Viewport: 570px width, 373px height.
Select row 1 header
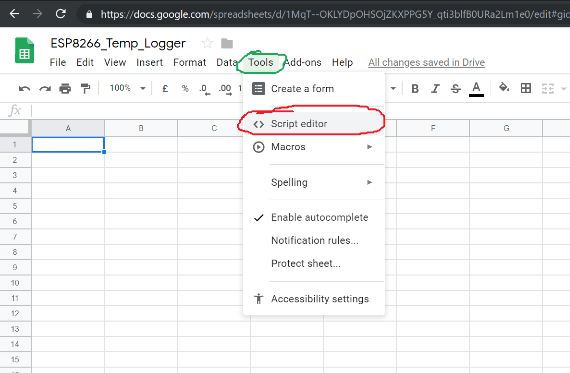(x=15, y=144)
